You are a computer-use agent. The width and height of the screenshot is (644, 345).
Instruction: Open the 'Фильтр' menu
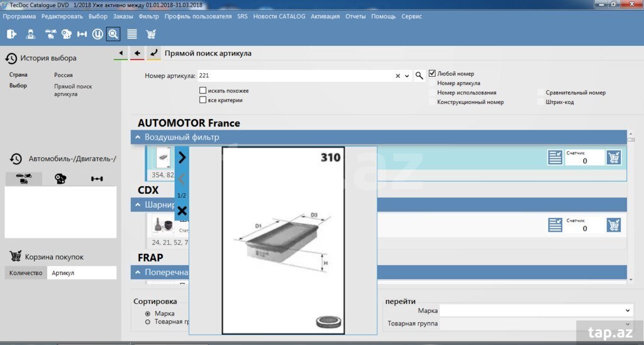point(149,16)
